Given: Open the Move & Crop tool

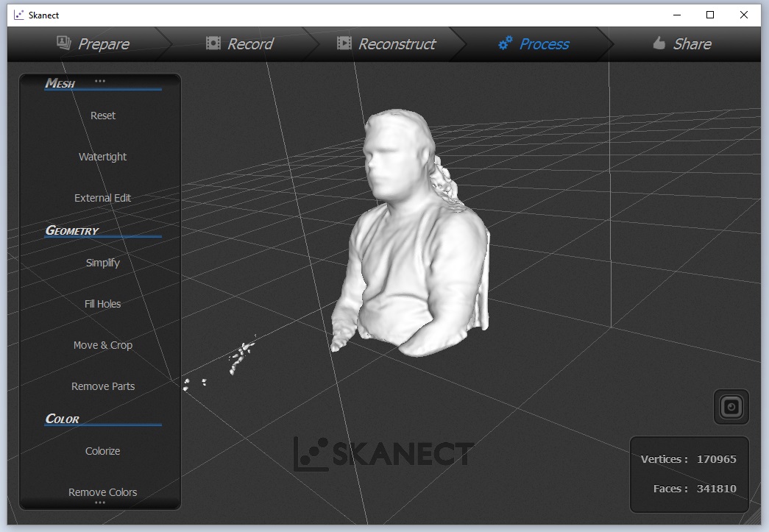Looking at the screenshot, I should click(102, 345).
